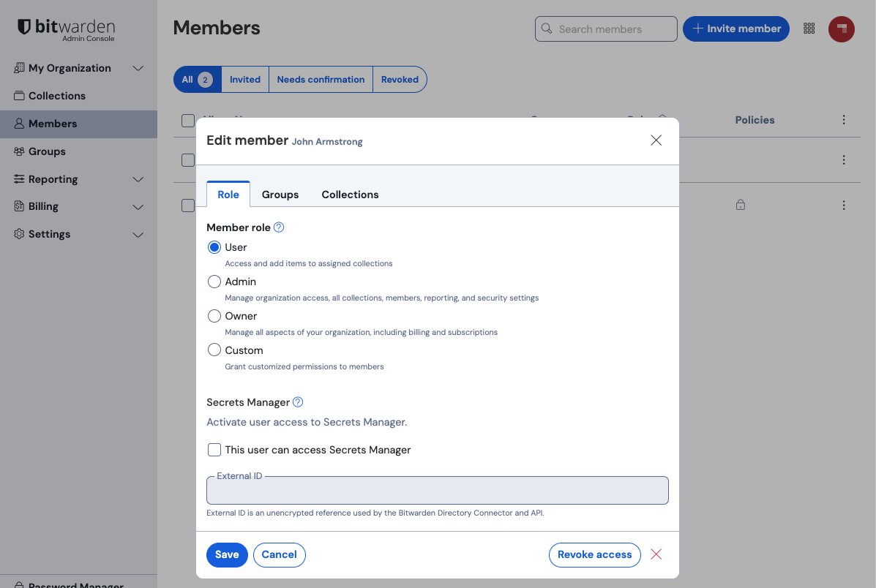
Task: Open the Member role help icon
Action: (x=278, y=227)
